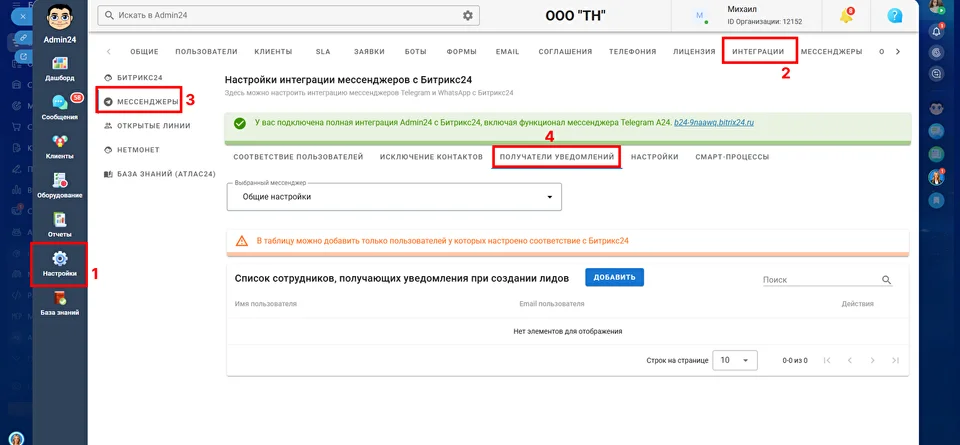Open search settings gear in search bar
The height and width of the screenshot is (445, 960).
468,15
